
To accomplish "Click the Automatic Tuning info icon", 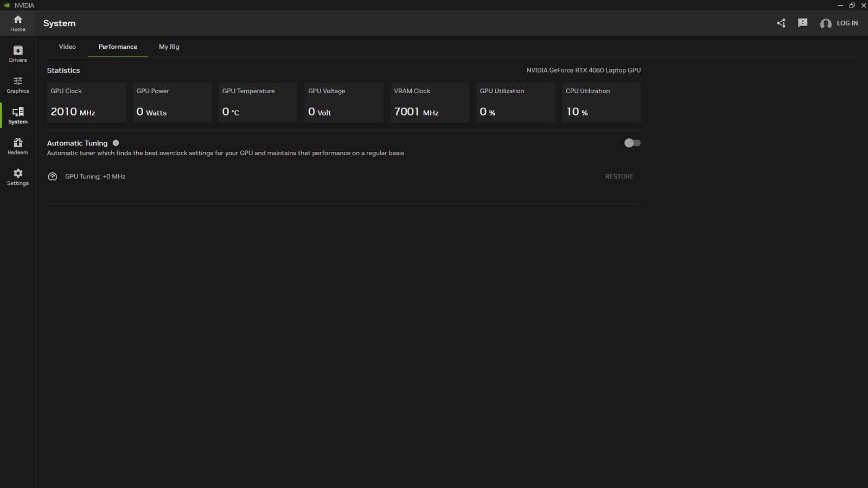I will (116, 143).
